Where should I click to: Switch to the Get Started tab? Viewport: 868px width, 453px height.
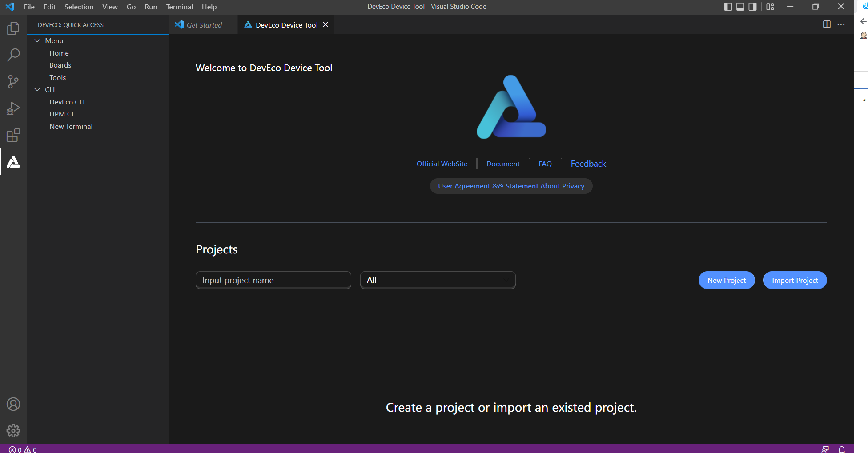coord(204,25)
